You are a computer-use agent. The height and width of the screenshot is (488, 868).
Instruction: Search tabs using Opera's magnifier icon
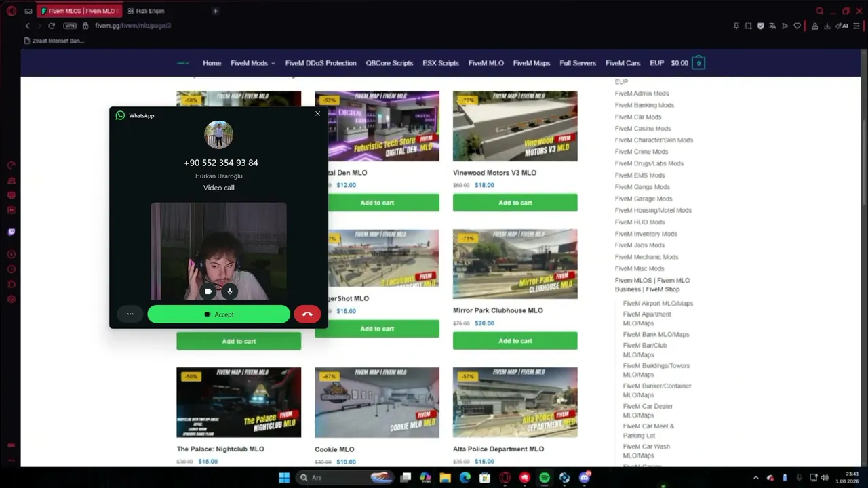point(819,11)
